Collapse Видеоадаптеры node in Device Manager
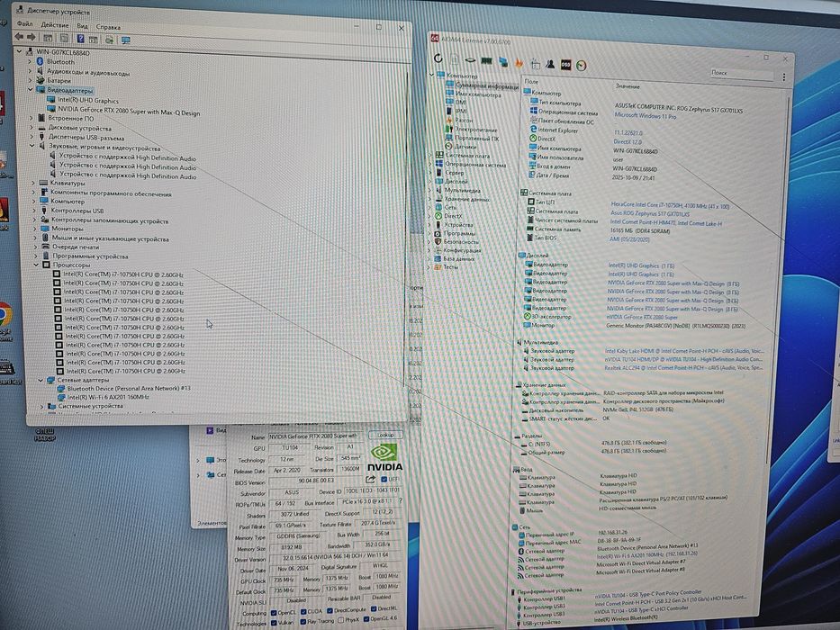840x630 pixels. tap(31, 89)
